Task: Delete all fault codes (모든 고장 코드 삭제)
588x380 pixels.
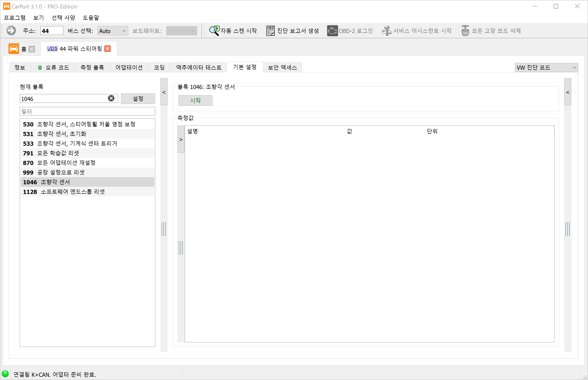Action: pos(491,31)
